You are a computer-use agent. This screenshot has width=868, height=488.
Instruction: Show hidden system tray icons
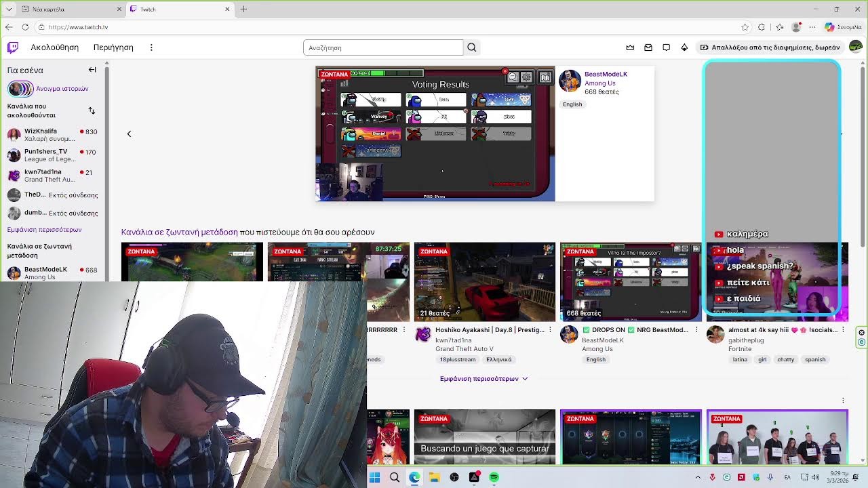click(698, 477)
